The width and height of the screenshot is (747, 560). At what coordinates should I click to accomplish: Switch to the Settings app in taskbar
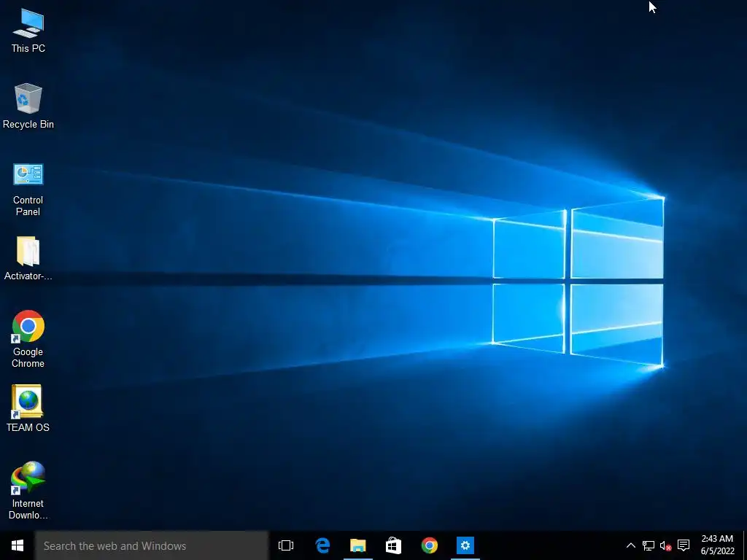pyautogui.click(x=465, y=545)
